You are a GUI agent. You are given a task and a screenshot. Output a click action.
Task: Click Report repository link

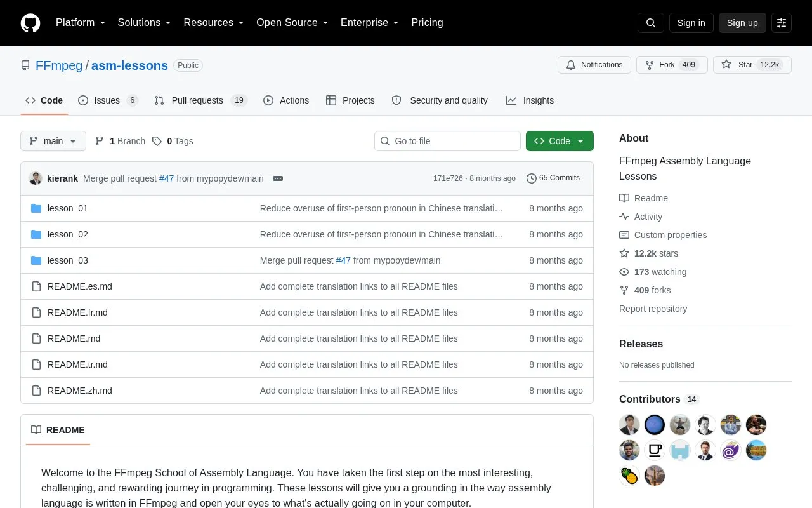[653, 309]
